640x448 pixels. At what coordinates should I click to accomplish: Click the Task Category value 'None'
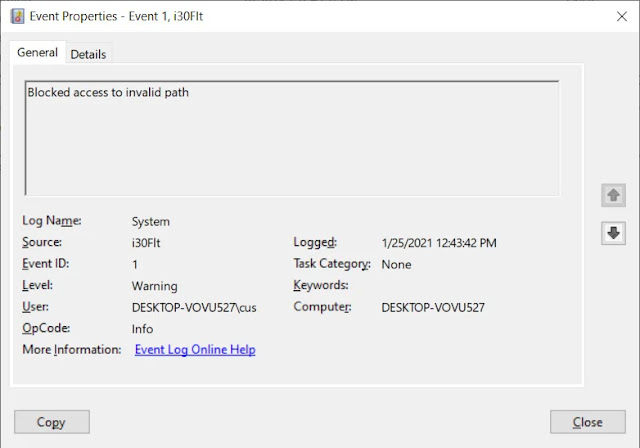click(396, 265)
